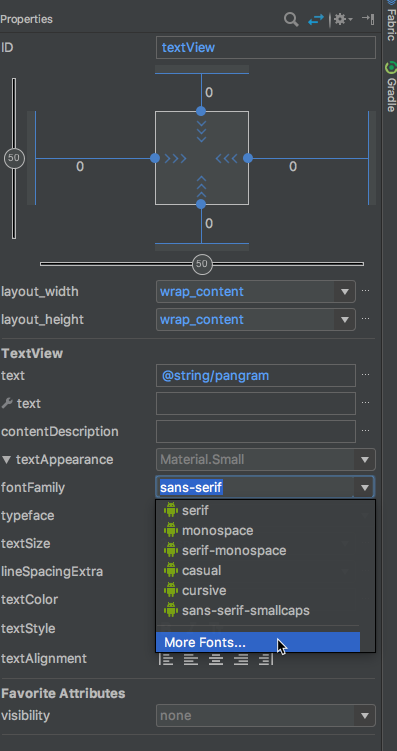Set textAlignment to text start icon
397x751 pixels.
point(191,660)
